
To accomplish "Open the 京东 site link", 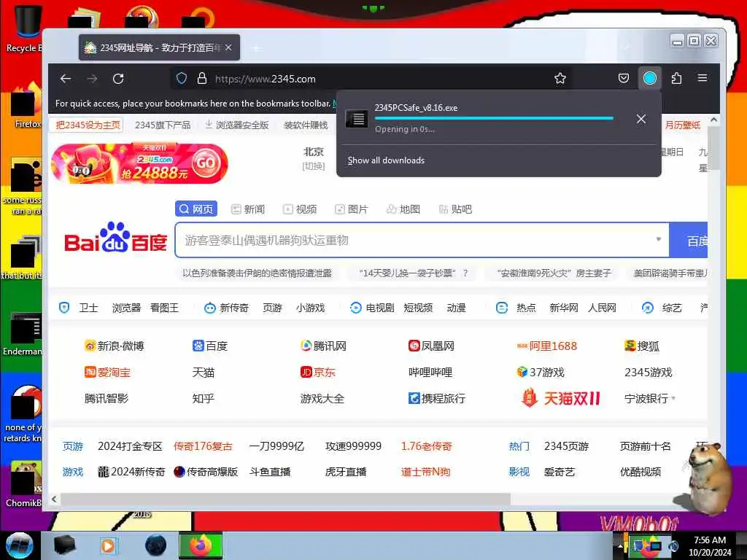I will click(318, 372).
